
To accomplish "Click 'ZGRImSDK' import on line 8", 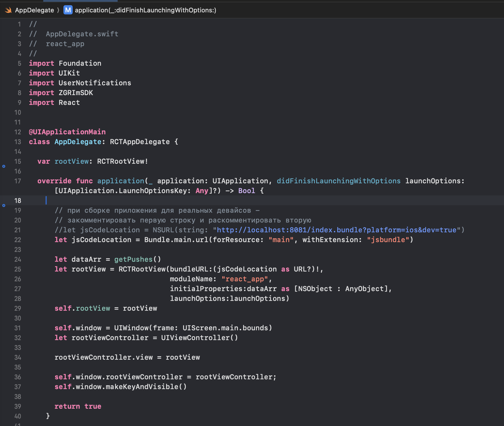I will tap(76, 93).
